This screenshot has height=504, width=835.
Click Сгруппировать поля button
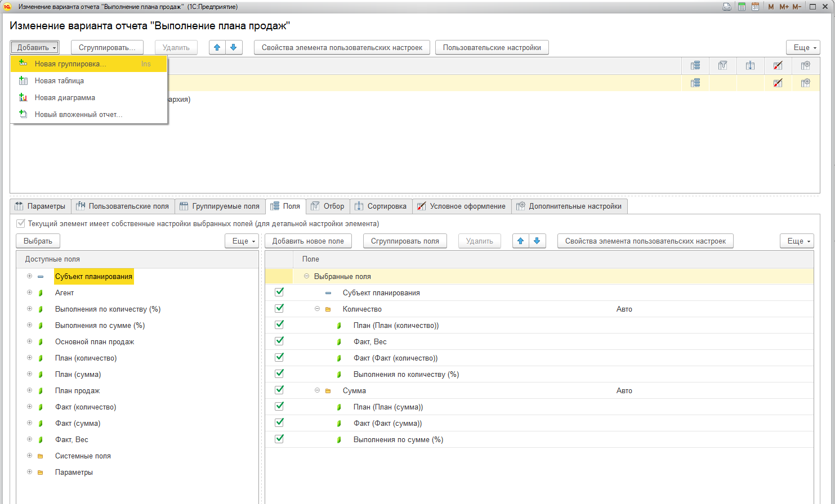click(x=405, y=241)
